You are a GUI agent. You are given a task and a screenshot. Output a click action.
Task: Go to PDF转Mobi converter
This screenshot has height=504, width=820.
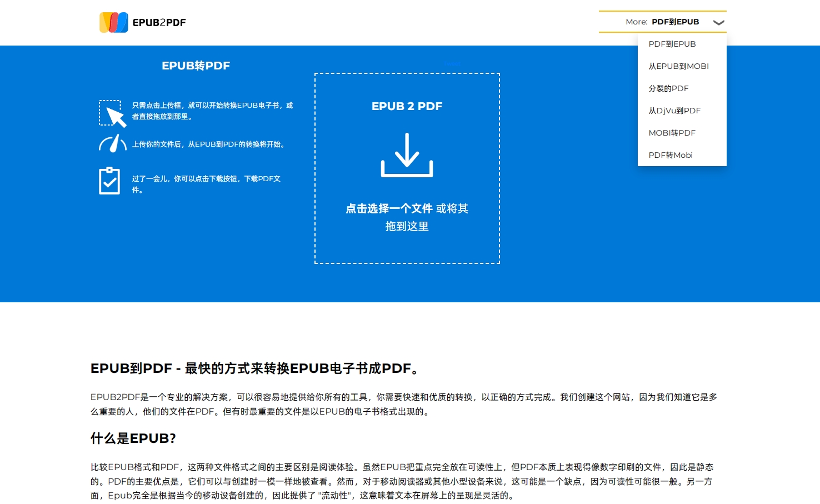pyautogui.click(x=682, y=155)
